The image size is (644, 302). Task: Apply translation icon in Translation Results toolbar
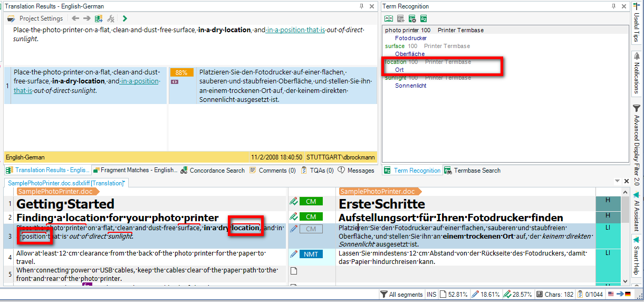(x=99, y=18)
